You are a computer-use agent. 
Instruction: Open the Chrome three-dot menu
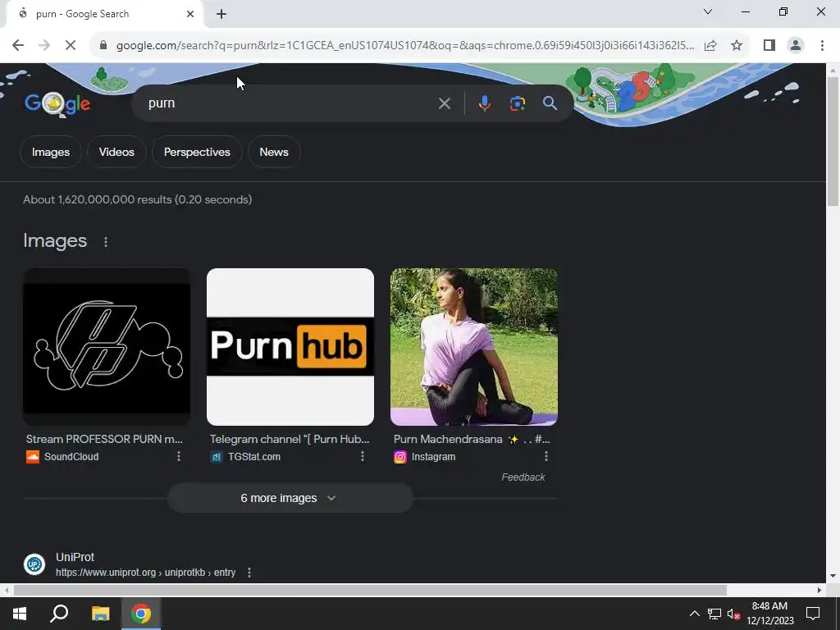pos(822,46)
